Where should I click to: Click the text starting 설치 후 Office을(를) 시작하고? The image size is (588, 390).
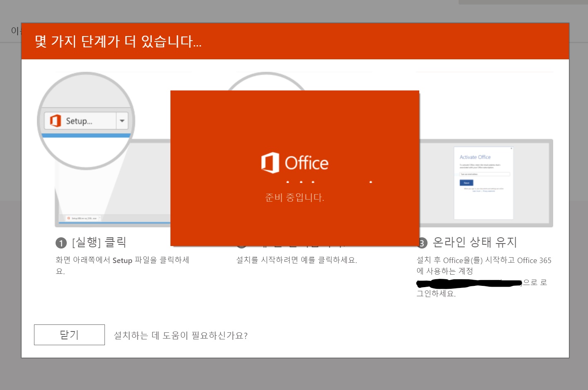click(484, 277)
